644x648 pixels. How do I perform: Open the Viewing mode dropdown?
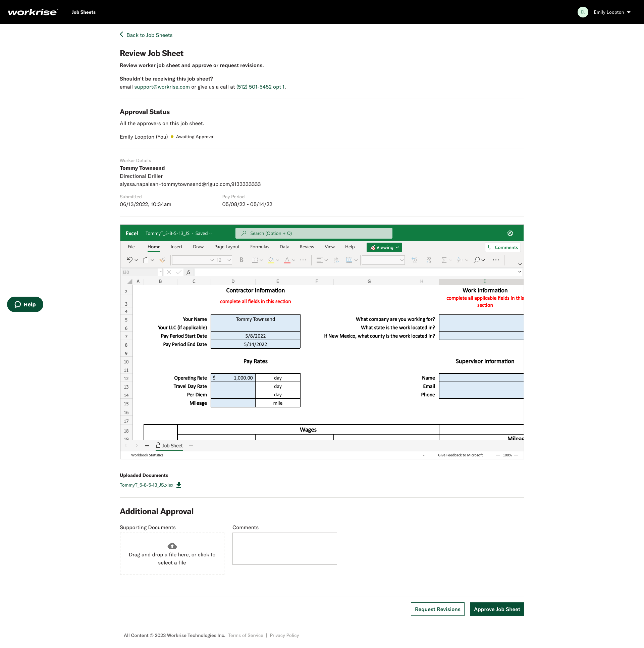point(384,247)
